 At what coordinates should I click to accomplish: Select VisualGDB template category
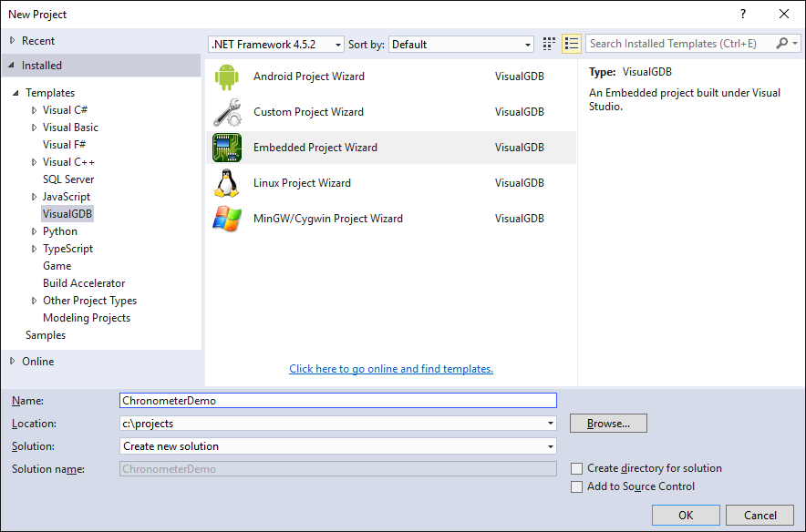[67, 214]
